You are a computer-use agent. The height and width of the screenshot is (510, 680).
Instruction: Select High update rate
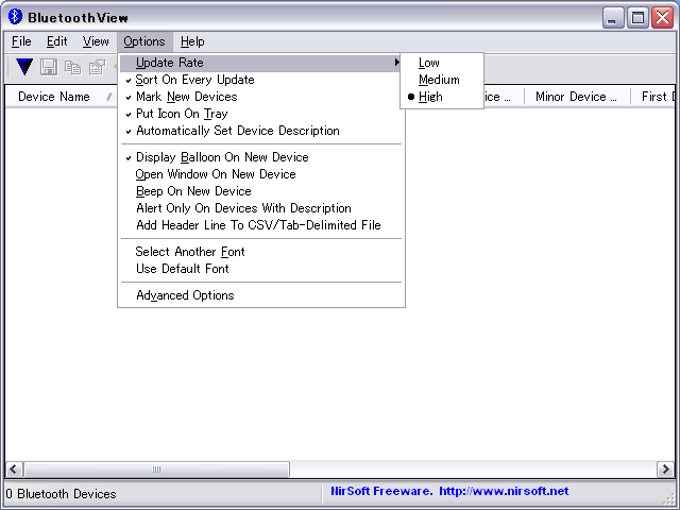442,97
